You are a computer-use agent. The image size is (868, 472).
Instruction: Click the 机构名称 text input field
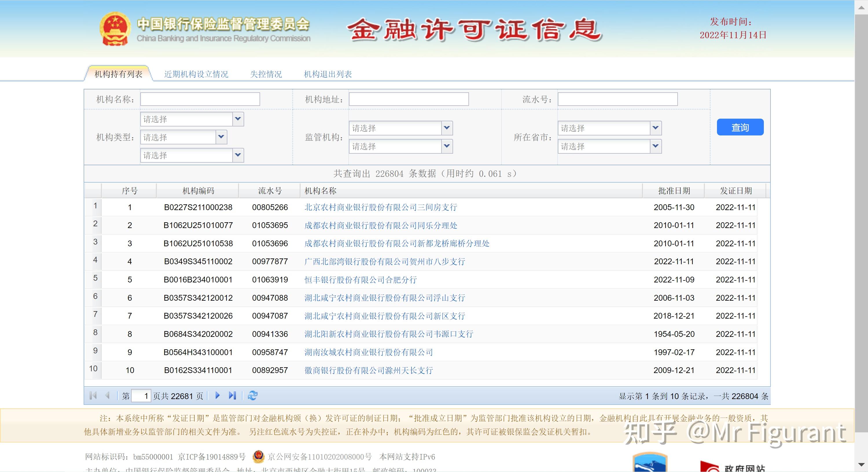[x=200, y=99]
